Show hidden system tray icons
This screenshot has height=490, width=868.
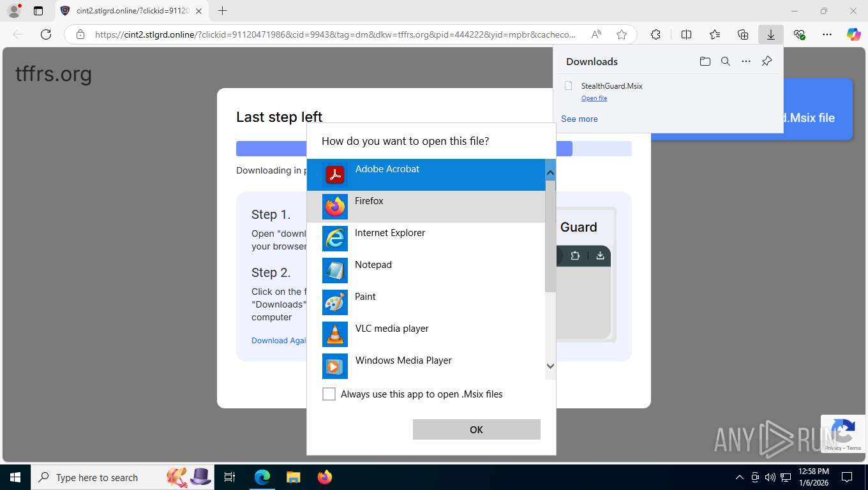[x=740, y=477]
